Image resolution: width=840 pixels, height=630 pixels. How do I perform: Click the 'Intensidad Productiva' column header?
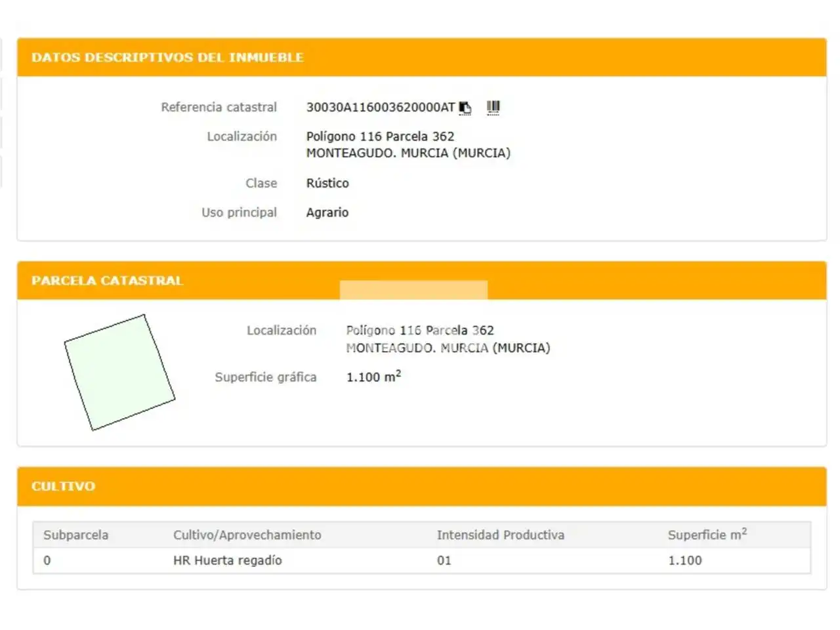pyautogui.click(x=501, y=535)
